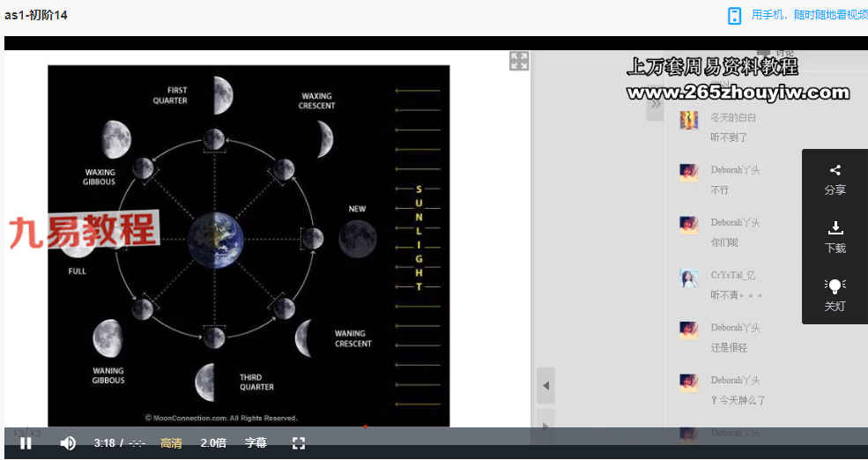Enter fullscreen from the control bar
868x460 pixels.
(x=298, y=443)
